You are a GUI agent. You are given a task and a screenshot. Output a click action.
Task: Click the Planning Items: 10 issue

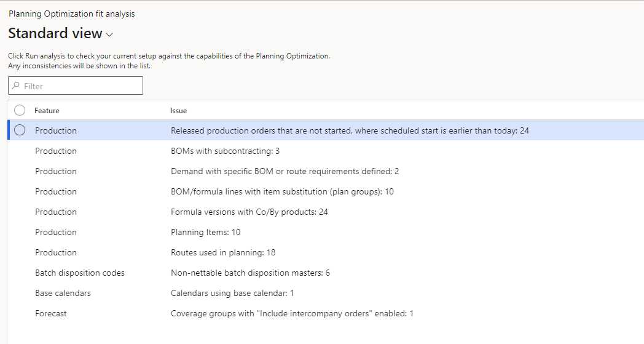[x=205, y=232]
